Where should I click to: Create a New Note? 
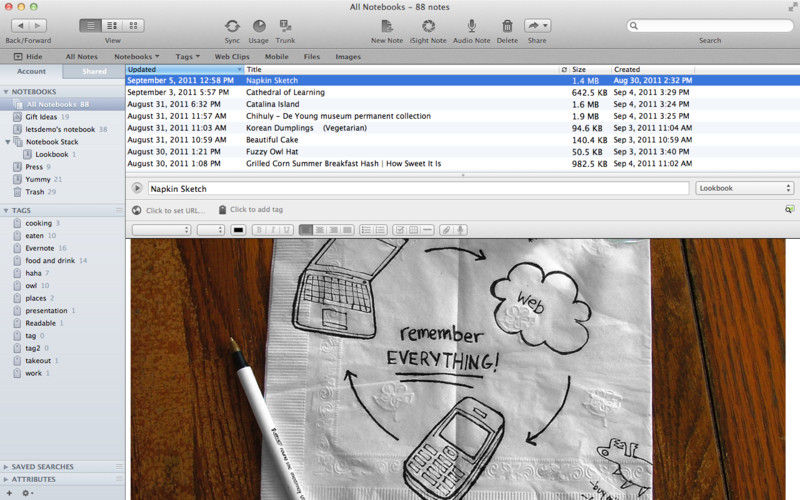(387, 26)
